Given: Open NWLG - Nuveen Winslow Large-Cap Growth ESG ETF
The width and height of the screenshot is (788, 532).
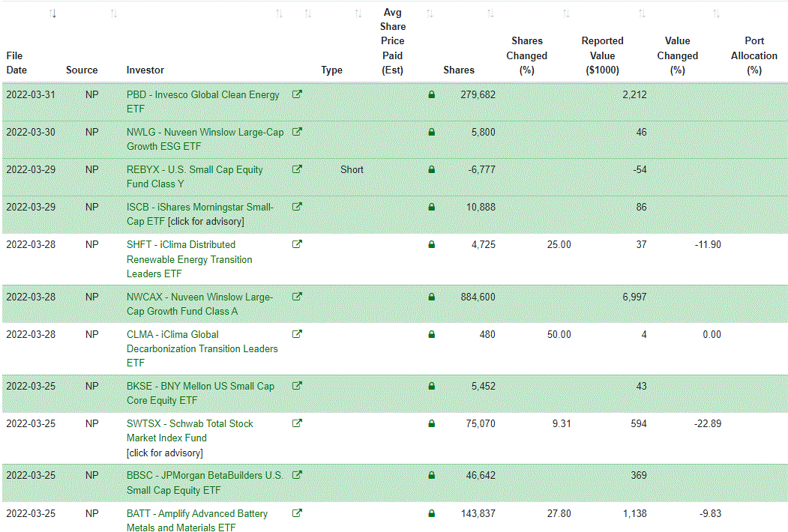Looking at the screenshot, I should 205,139.
